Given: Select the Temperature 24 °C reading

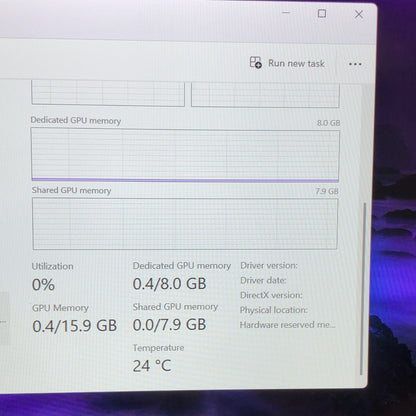Looking at the screenshot, I should [152, 366].
